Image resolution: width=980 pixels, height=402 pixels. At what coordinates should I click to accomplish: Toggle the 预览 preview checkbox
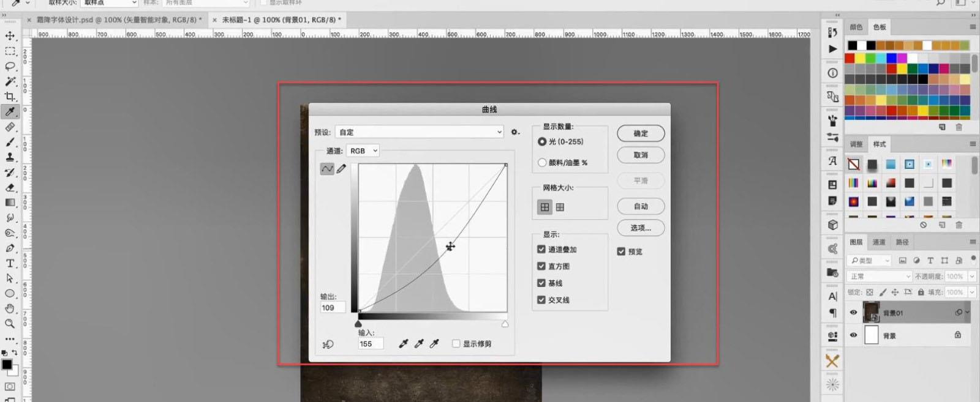click(x=621, y=251)
